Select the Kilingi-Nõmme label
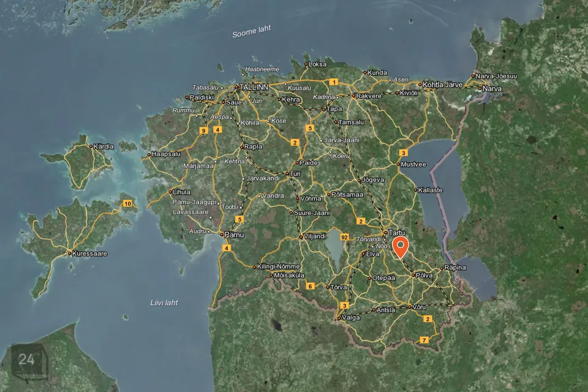The image size is (588, 392). pyautogui.click(x=278, y=266)
